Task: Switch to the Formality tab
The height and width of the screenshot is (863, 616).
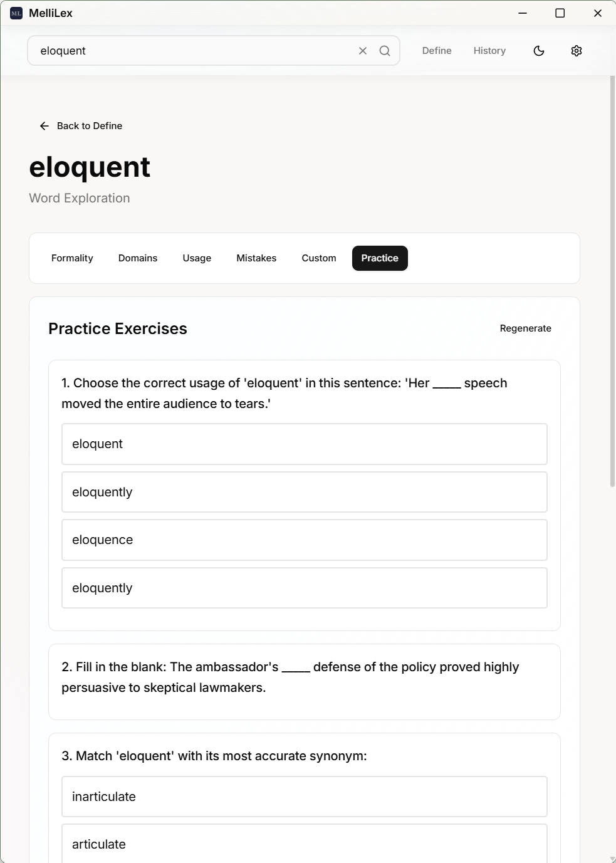Action: (x=72, y=258)
